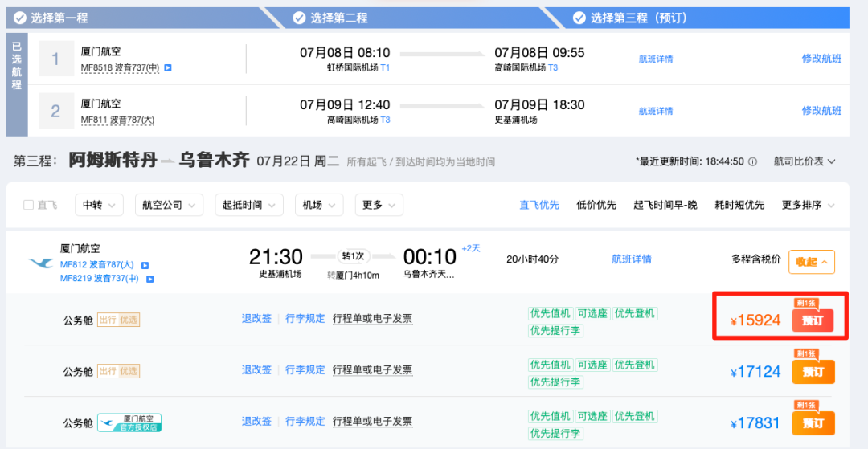868x449 pixels.
Task: Click the T1 terminal label of 虹桥国际机场
Action: tap(385, 68)
